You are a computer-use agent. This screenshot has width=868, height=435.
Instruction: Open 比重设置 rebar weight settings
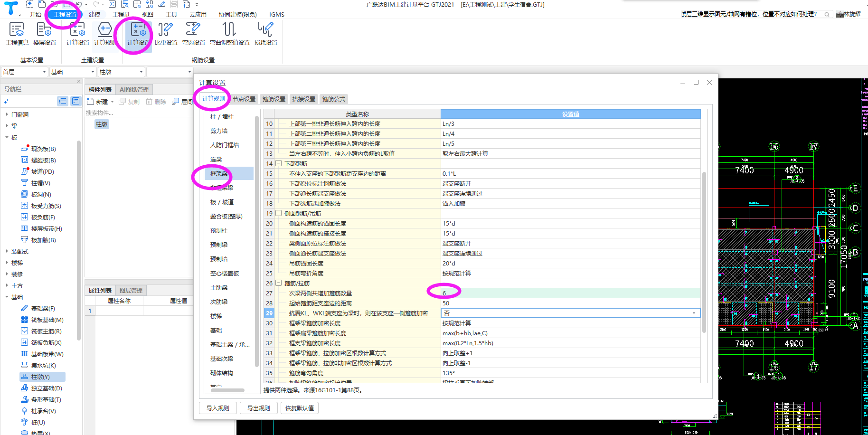166,33
